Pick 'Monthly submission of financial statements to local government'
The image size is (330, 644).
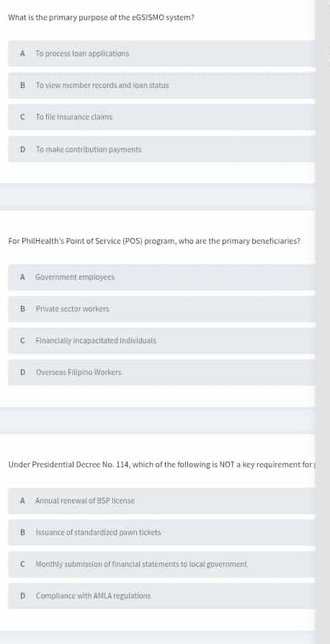pyautogui.click(x=161, y=565)
